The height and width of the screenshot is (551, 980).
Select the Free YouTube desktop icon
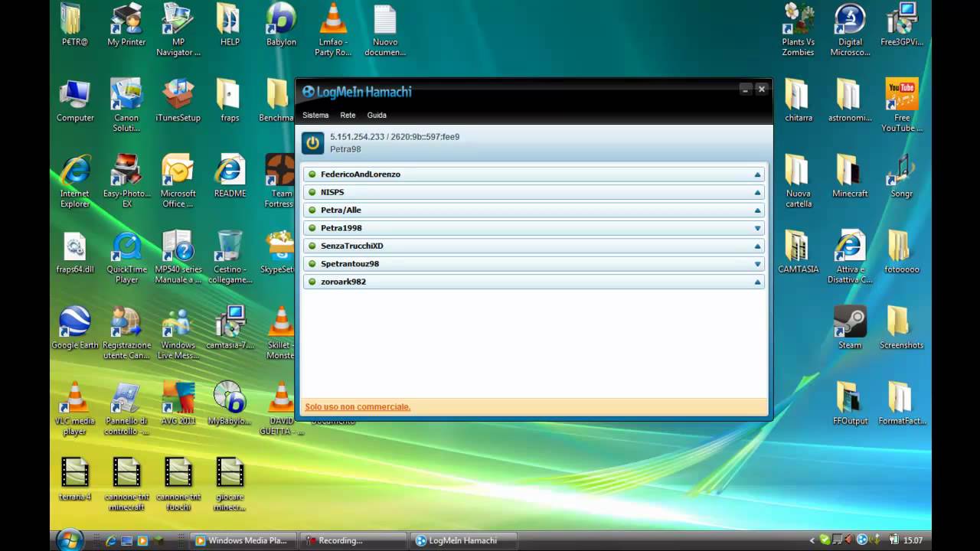coord(902,106)
